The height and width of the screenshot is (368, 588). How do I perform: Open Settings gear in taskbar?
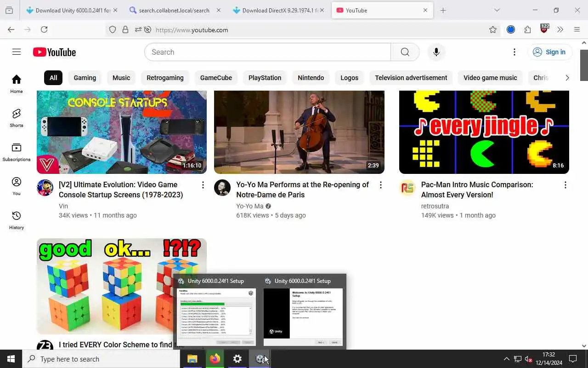coord(237,359)
